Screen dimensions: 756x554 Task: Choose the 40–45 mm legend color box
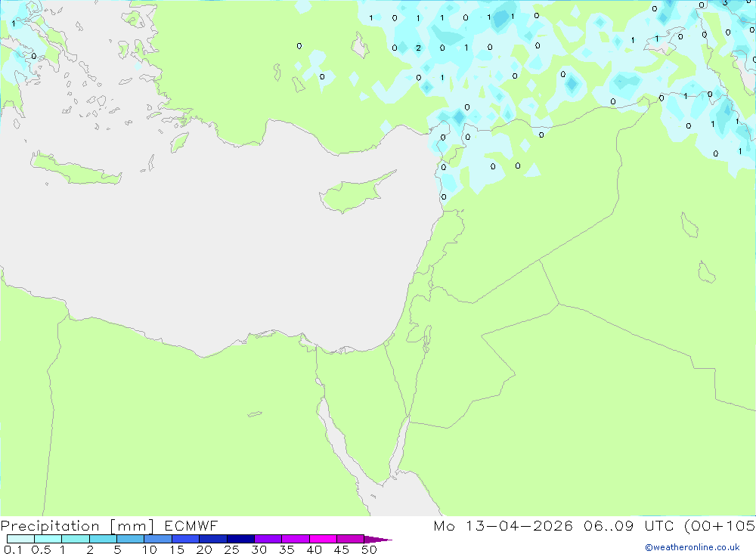coord(323,539)
